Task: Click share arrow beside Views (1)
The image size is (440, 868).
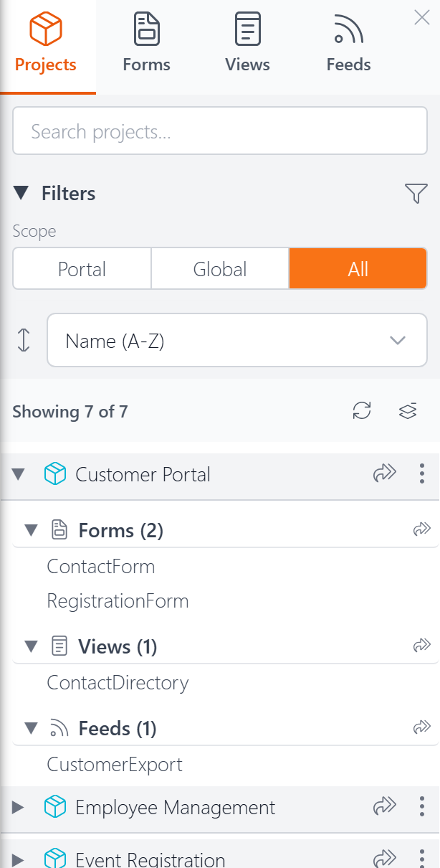Action: (x=422, y=646)
